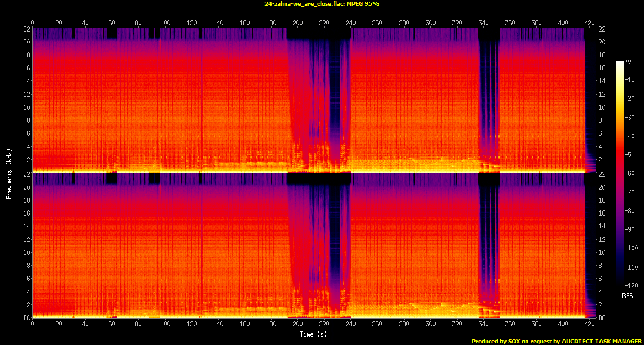Select the '-80' value on color scale
This screenshot has width=644, height=345.
[629, 211]
